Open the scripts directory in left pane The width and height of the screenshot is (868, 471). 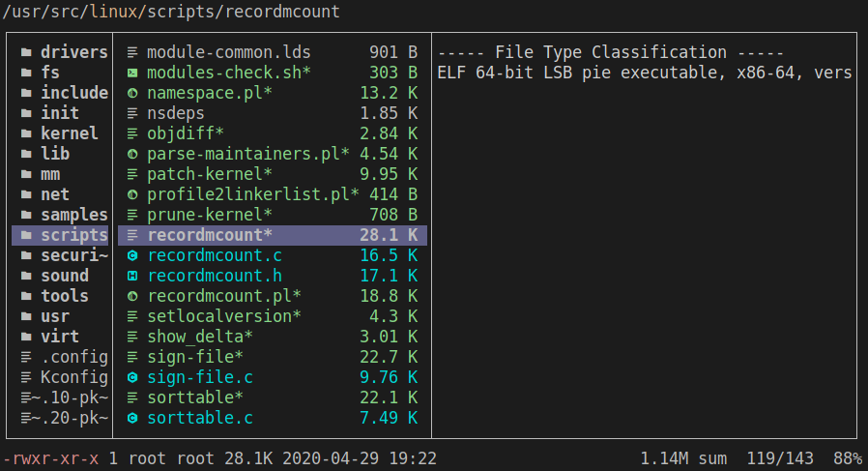(73, 235)
